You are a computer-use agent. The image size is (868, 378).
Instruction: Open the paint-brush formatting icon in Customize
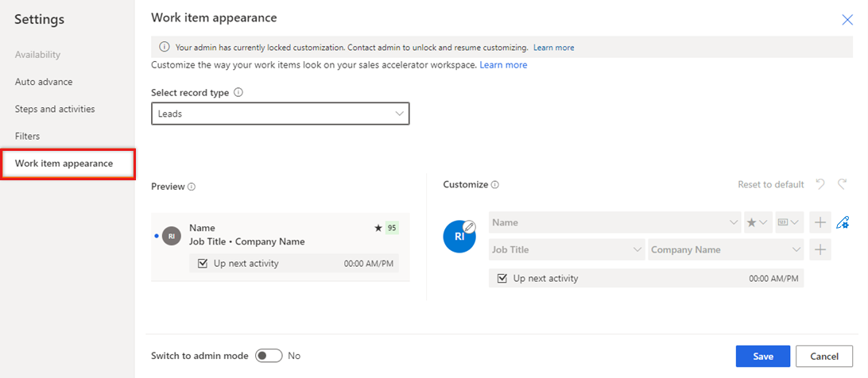tap(843, 223)
